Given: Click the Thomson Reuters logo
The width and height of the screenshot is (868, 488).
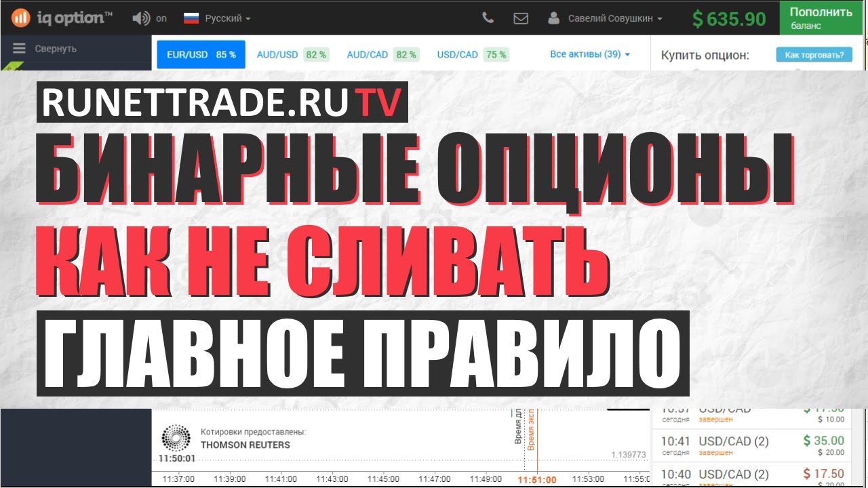Looking at the screenshot, I should [177, 439].
